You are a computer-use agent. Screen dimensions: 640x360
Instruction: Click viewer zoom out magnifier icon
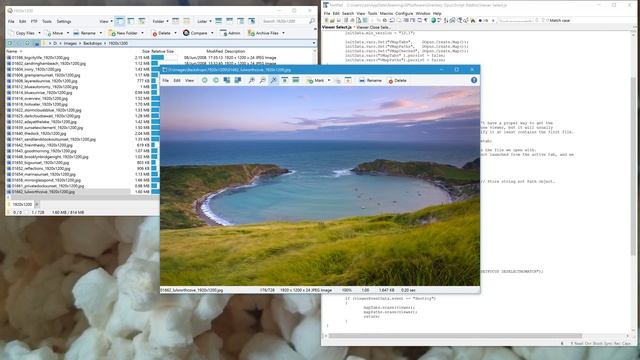click(x=262, y=80)
